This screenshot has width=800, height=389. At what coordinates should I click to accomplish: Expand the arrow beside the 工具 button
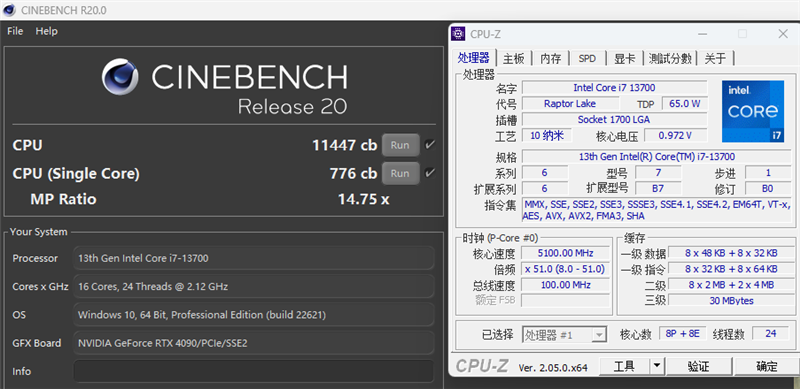pyautogui.click(x=657, y=366)
